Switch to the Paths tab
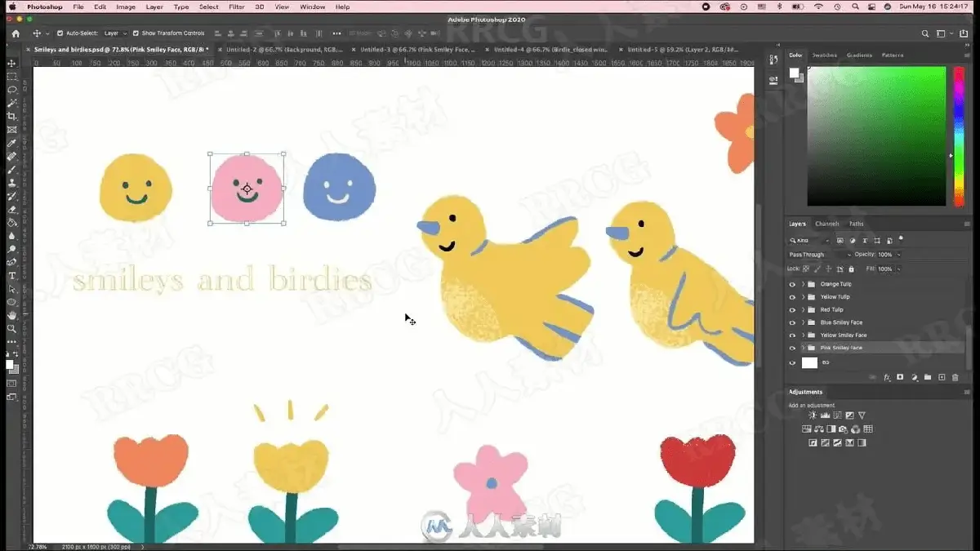The width and height of the screenshot is (980, 551). click(x=856, y=224)
